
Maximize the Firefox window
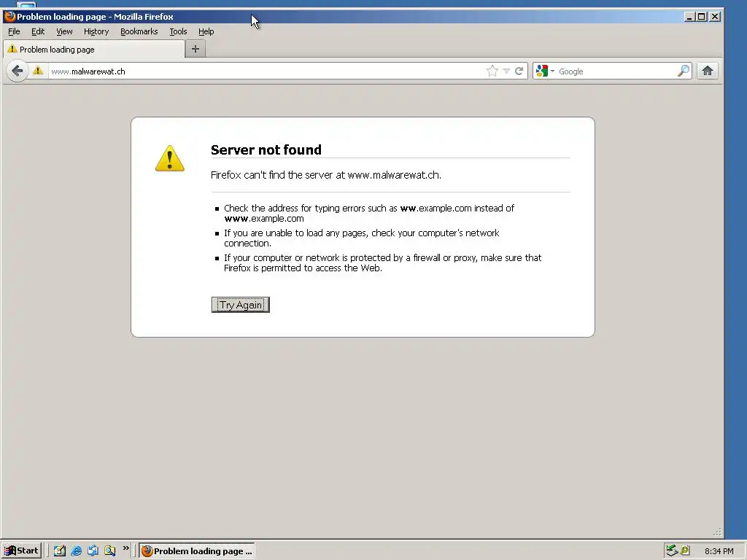point(701,17)
